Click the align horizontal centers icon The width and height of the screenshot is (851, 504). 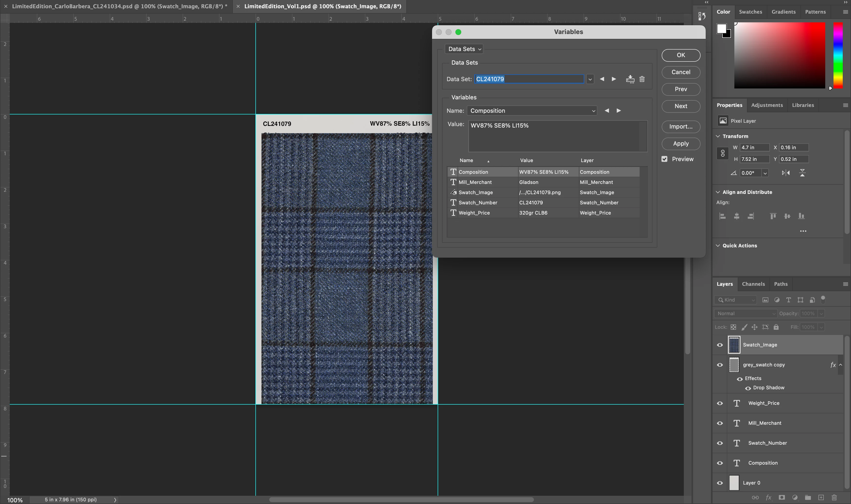point(737,216)
